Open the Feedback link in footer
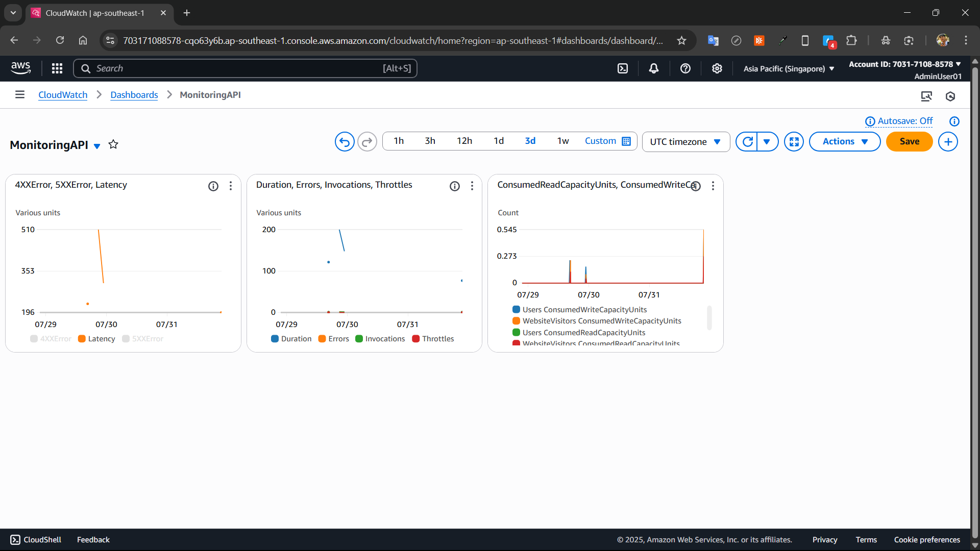The width and height of the screenshot is (980, 551). tap(93, 540)
